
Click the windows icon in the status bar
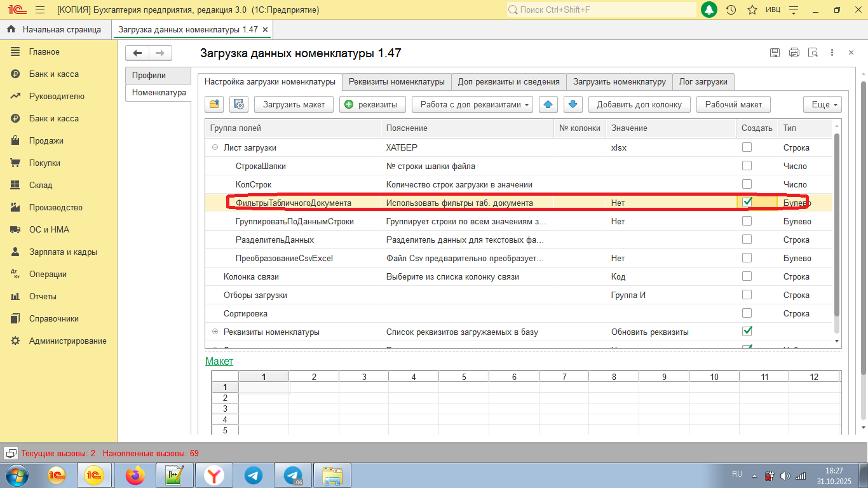[x=11, y=453]
